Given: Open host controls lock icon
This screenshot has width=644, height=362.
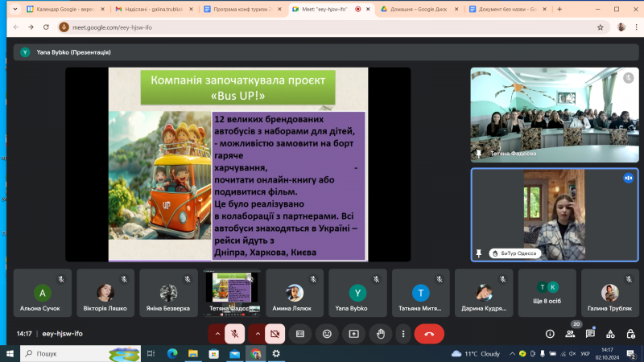Looking at the screenshot, I should pyautogui.click(x=631, y=334).
